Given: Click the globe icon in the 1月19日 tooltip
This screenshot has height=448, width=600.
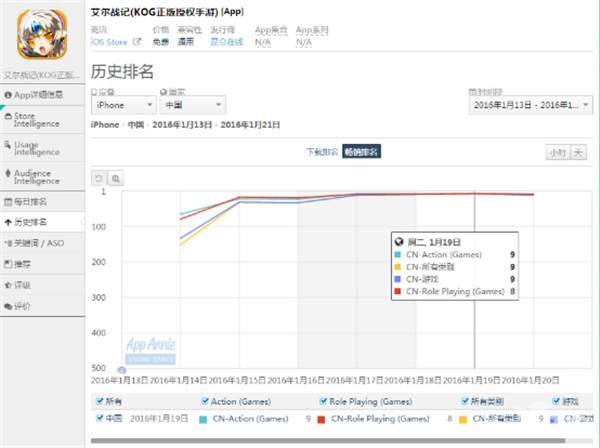Looking at the screenshot, I should pos(399,242).
